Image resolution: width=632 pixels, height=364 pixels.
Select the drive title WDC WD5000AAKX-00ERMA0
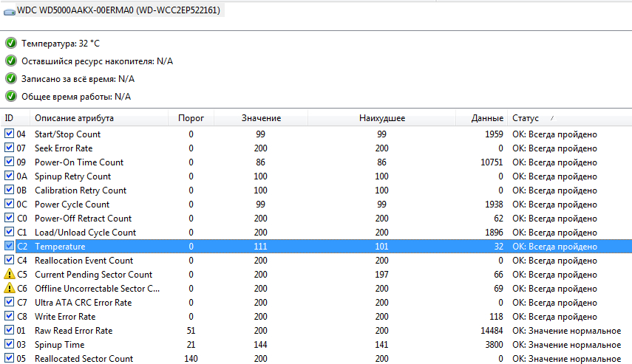tap(118, 10)
